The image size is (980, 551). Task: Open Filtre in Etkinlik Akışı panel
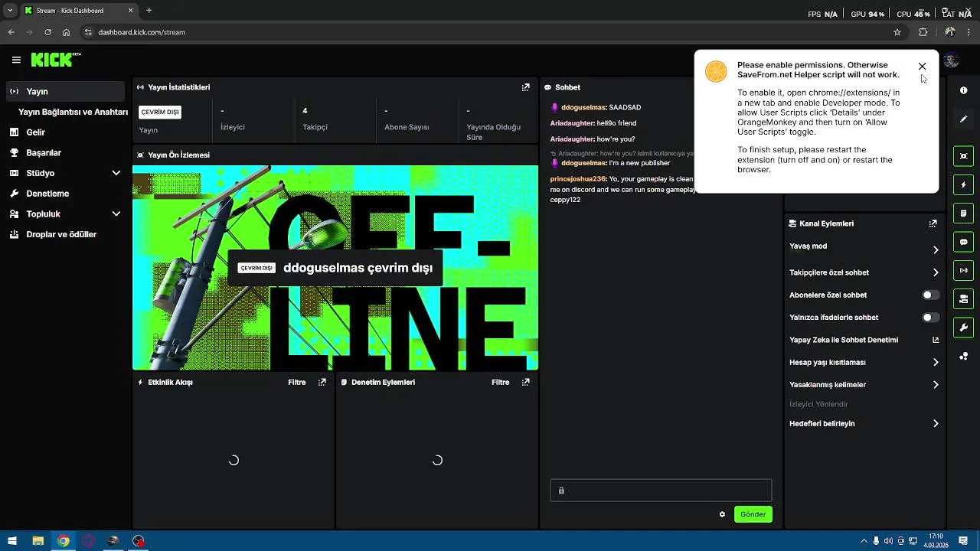coord(297,382)
